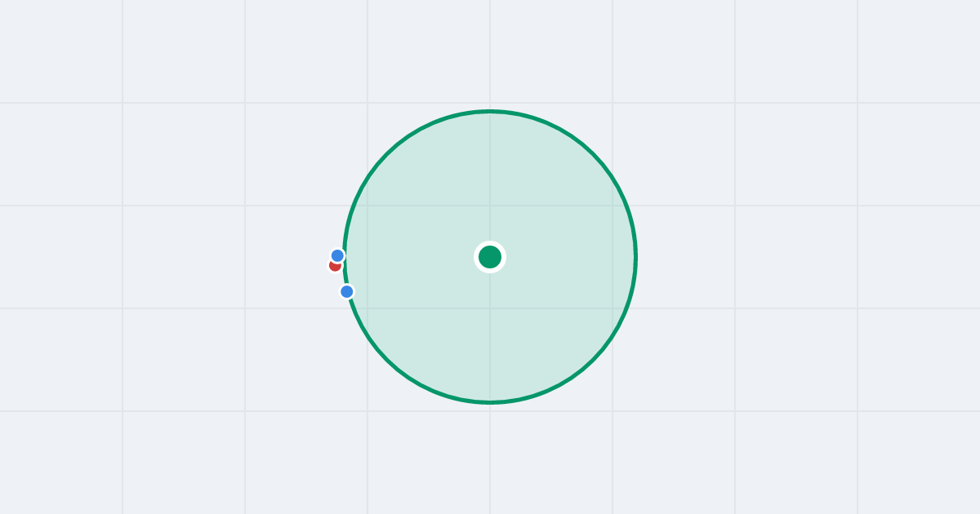Click the empty map background left of red dot
The width and height of the screenshot is (980, 514).
coord(204,267)
